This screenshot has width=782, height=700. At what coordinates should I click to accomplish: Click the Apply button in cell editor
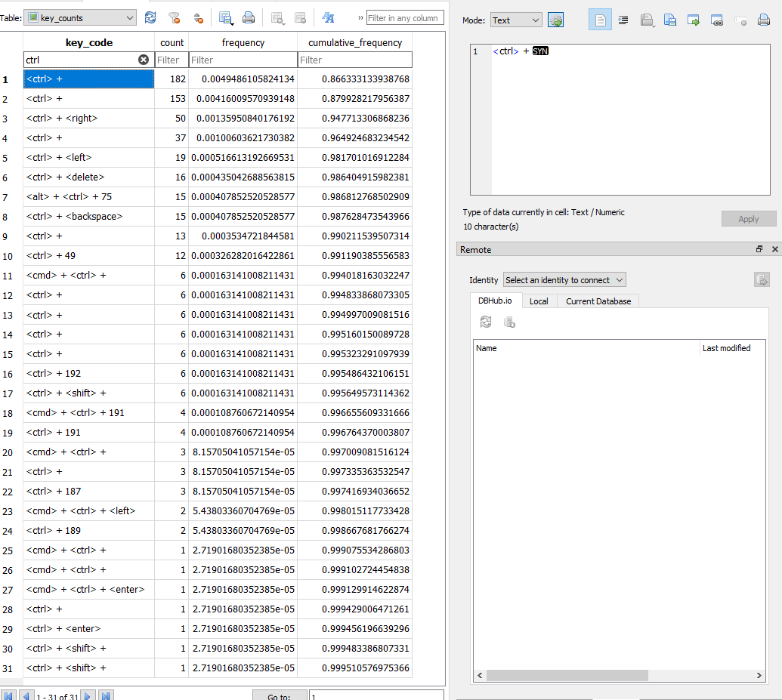click(x=748, y=219)
